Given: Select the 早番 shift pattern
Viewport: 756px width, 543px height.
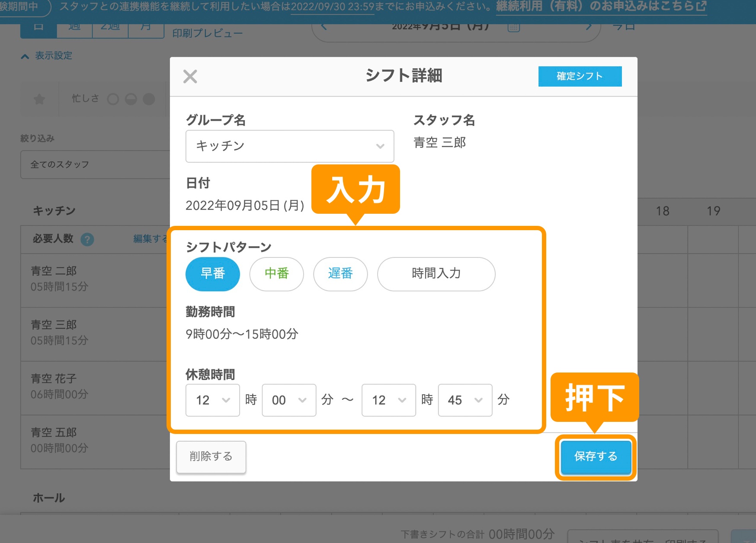Looking at the screenshot, I should 212,273.
